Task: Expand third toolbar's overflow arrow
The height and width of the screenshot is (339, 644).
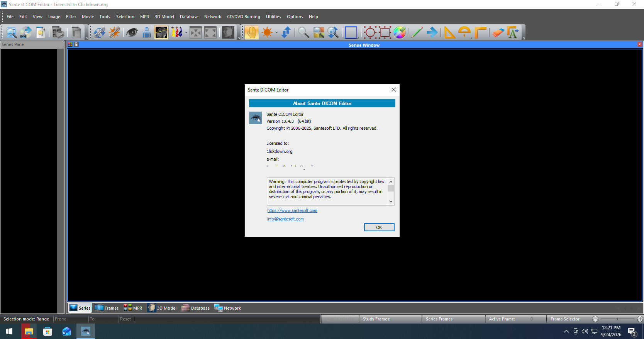Action: [524, 38]
